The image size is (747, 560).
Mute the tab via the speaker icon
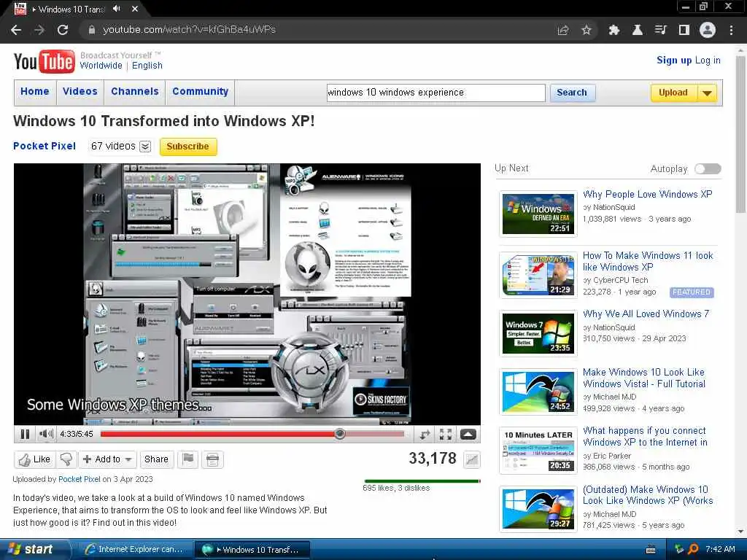(117, 9)
